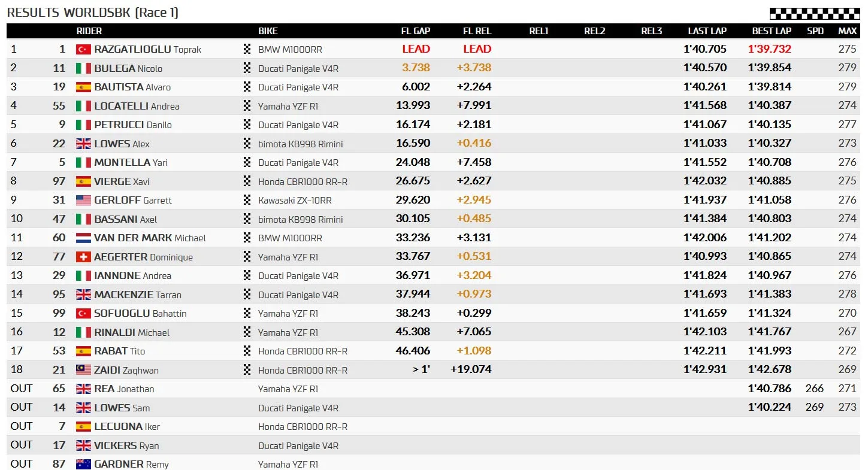Screen dimensions: 868x470
Task: Click the FL REL column header
Action: tap(477, 31)
